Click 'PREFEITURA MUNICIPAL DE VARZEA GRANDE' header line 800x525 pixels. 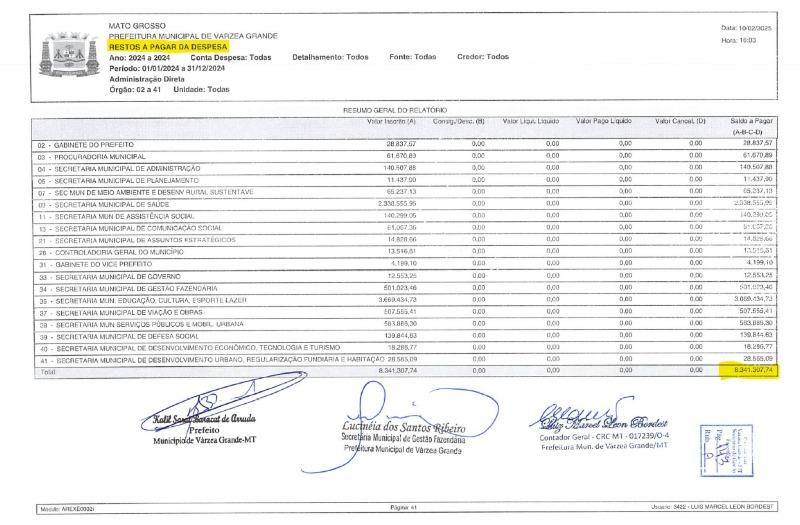(193, 36)
